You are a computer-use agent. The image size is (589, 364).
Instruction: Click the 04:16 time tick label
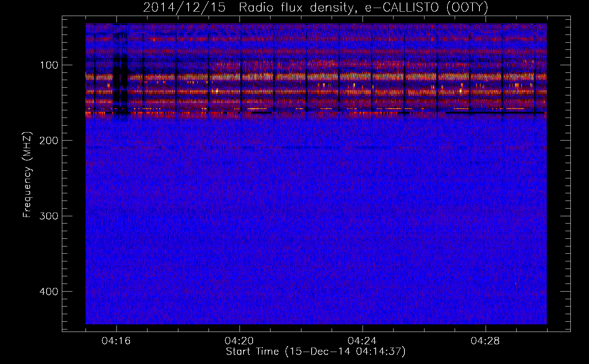(116, 341)
